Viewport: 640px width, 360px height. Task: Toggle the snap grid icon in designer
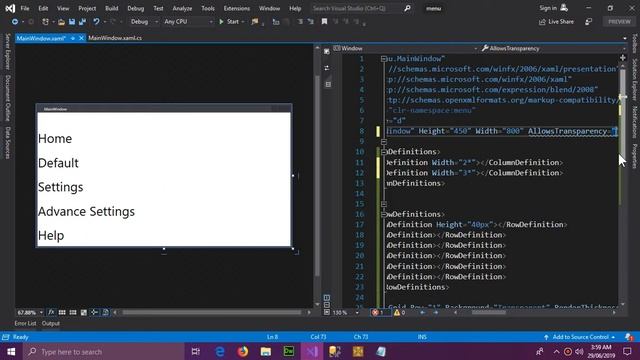pyautogui.click(x=62, y=312)
